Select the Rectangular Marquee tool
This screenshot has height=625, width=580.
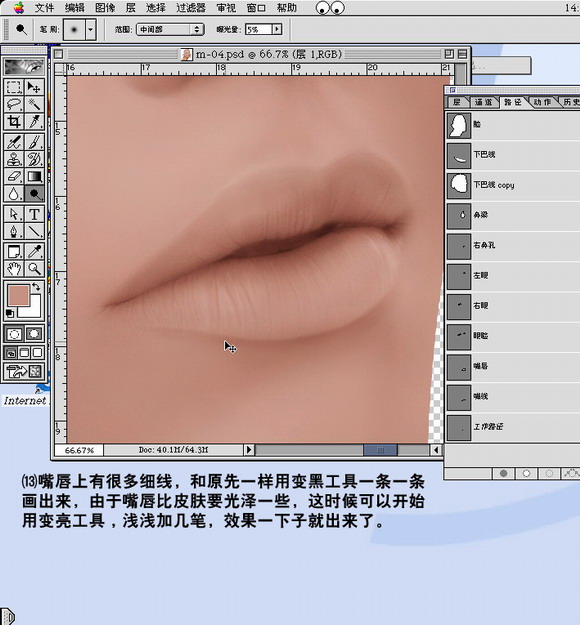tap(14, 87)
